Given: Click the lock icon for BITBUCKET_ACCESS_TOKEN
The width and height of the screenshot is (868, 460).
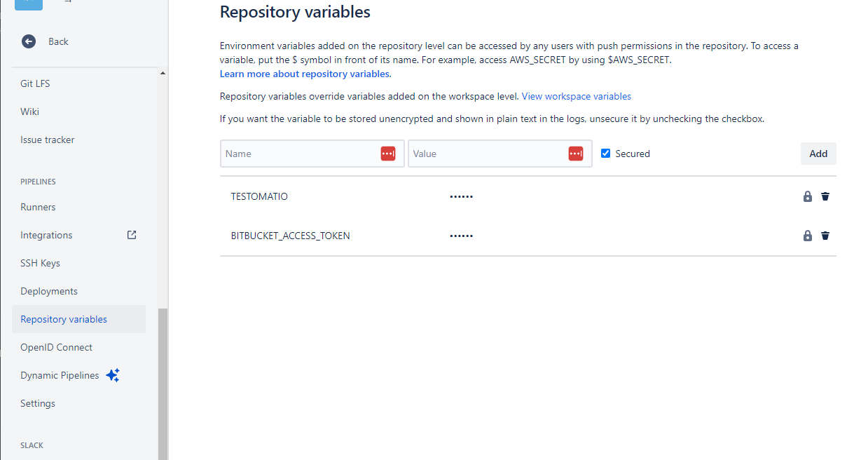Looking at the screenshot, I should (808, 236).
